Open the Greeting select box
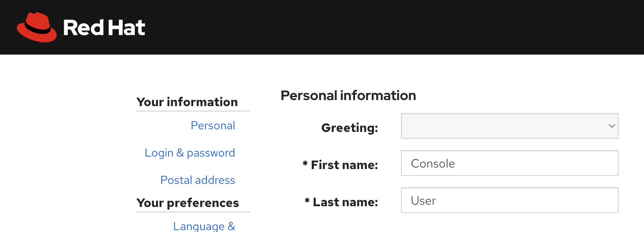This screenshot has width=644, height=232. coord(501,126)
